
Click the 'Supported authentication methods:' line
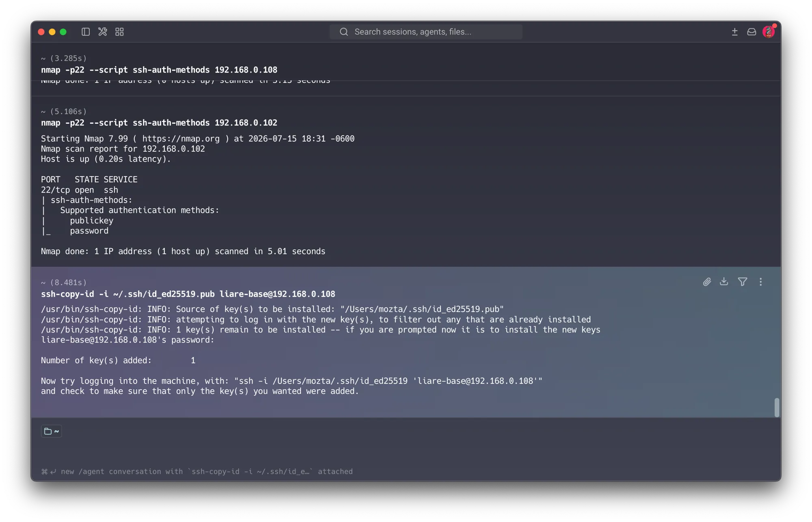point(140,210)
